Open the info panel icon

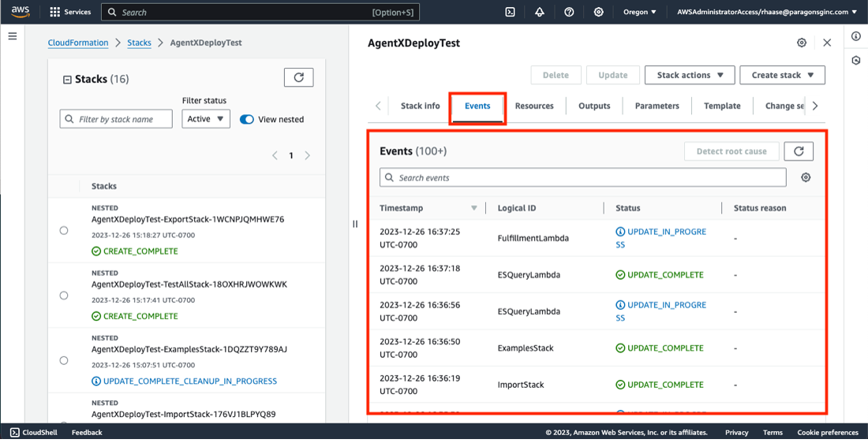[856, 36]
